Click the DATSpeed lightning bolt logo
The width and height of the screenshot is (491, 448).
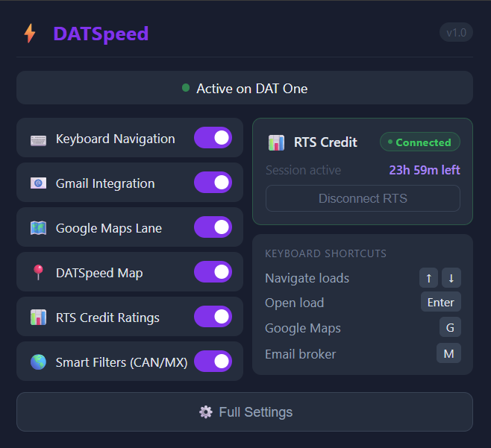(x=30, y=33)
